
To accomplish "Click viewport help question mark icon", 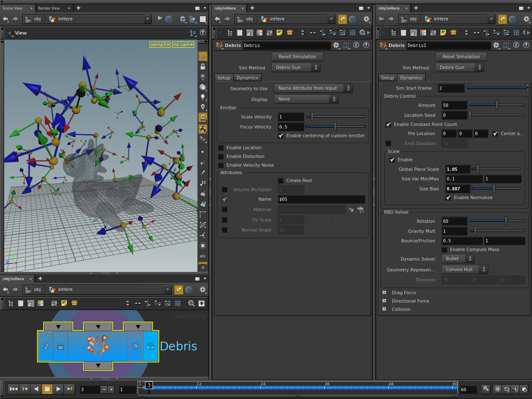I will (x=203, y=32).
